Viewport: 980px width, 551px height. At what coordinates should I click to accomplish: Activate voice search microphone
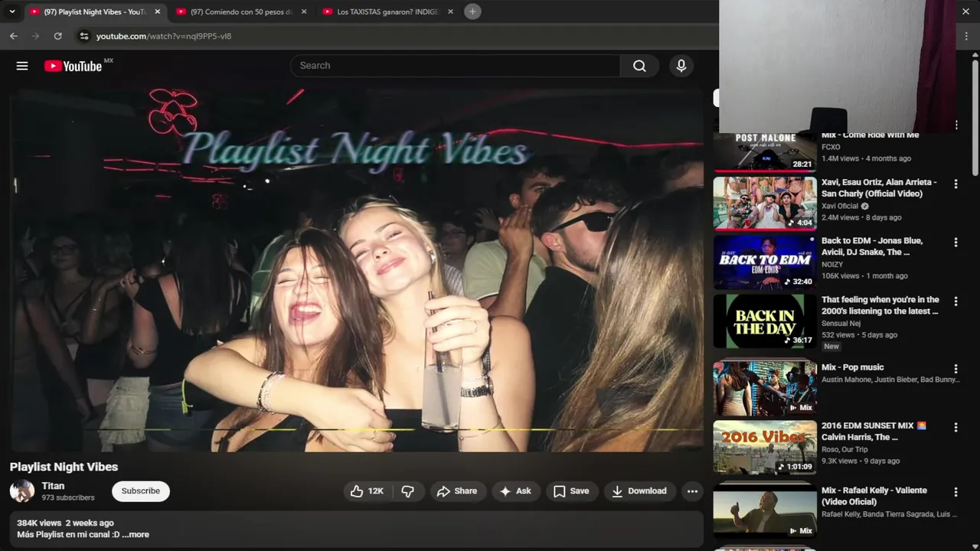681,66
